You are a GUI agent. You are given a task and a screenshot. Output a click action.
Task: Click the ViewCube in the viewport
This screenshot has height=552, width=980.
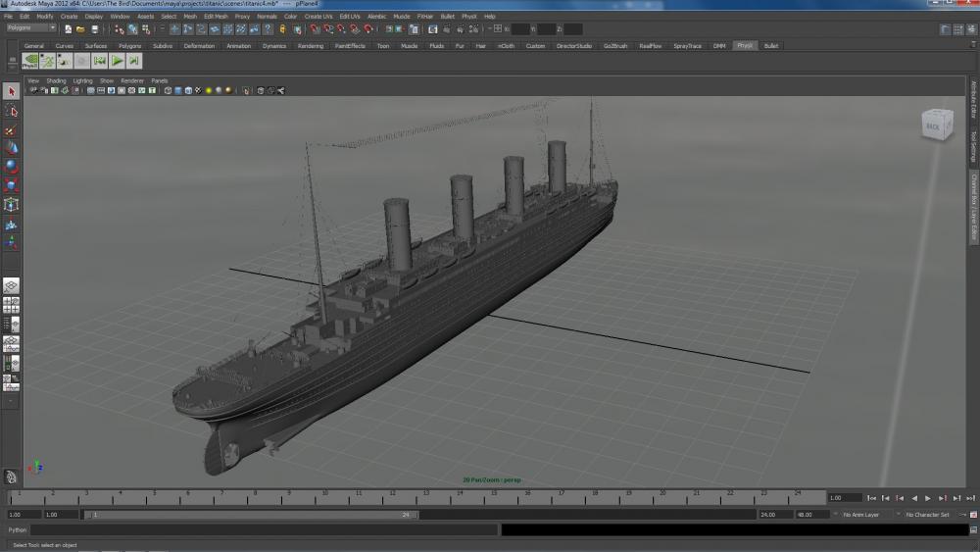click(x=934, y=125)
